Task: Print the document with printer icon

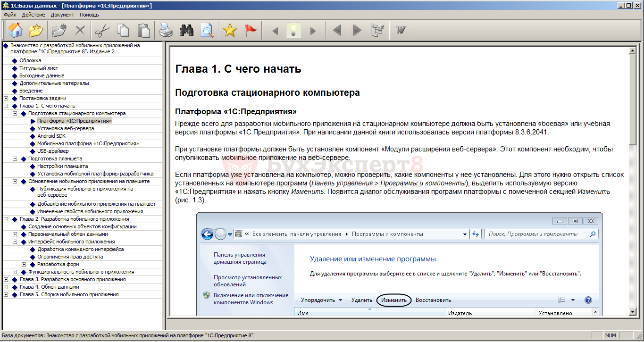Action: (166, 31)
